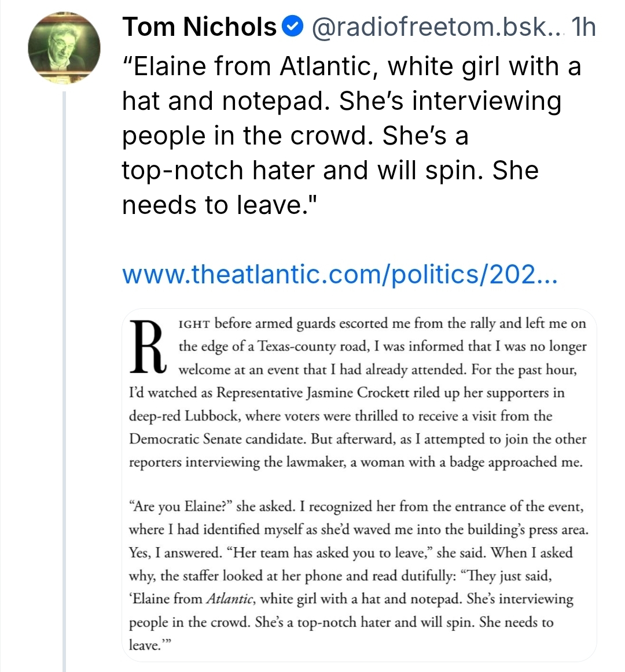Click Tom Nichols' profile avatar

click(x=64, y=47)
